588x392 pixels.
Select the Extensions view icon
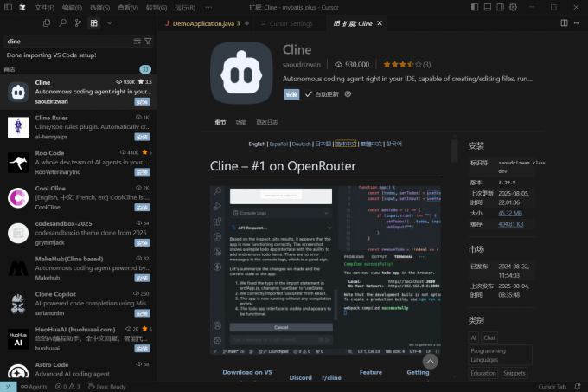(x=93, y=23)
